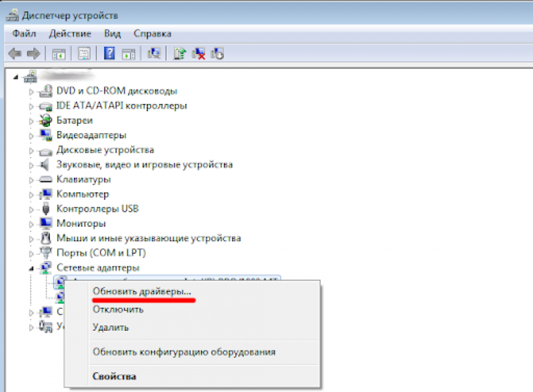Choose Удалить in the context menu
The height and width of the screenshot is (392, 533).
coord(111,327)
